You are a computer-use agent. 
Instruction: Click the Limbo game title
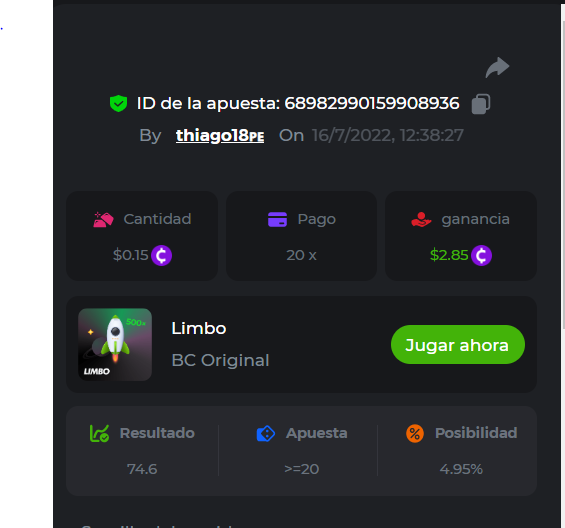pos(199,328)
